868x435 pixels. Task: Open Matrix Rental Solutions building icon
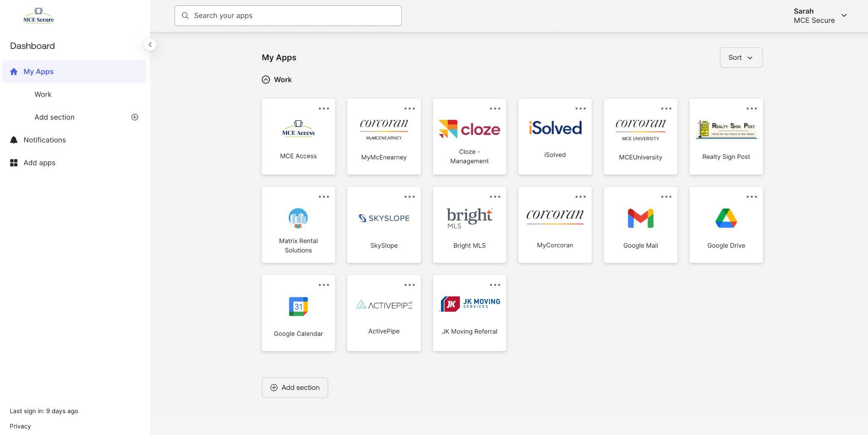298,218
